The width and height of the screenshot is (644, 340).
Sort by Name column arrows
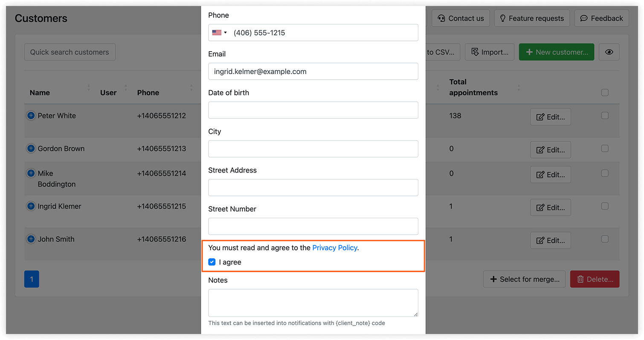89,87
